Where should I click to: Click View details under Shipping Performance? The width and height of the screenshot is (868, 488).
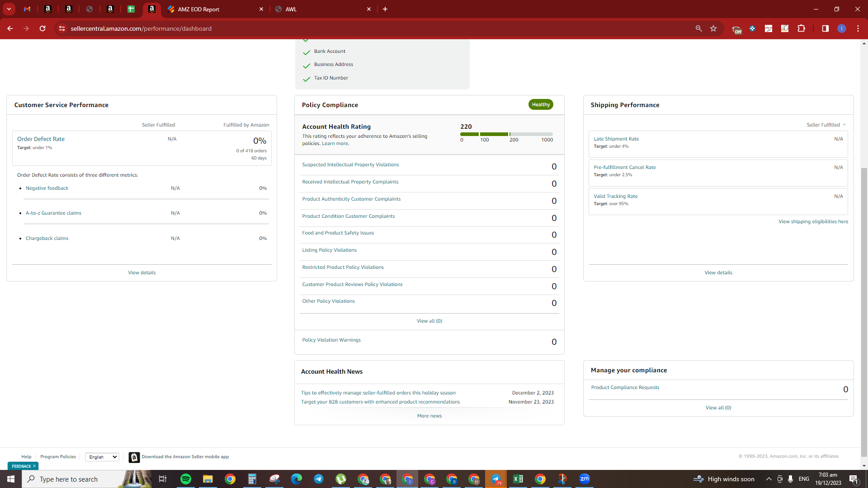click(x=718, y=272)
